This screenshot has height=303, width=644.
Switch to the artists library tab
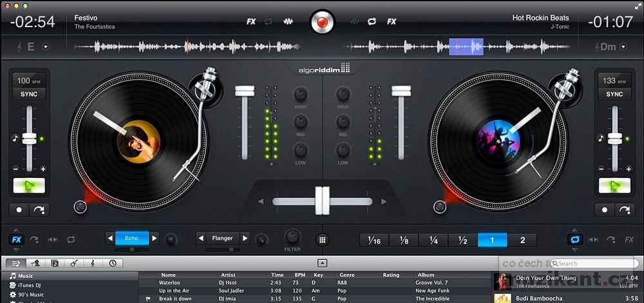35,263
